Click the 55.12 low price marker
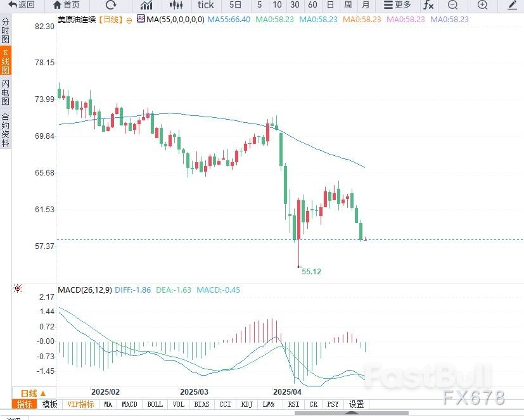524x420 pixels. coord(311,271)
